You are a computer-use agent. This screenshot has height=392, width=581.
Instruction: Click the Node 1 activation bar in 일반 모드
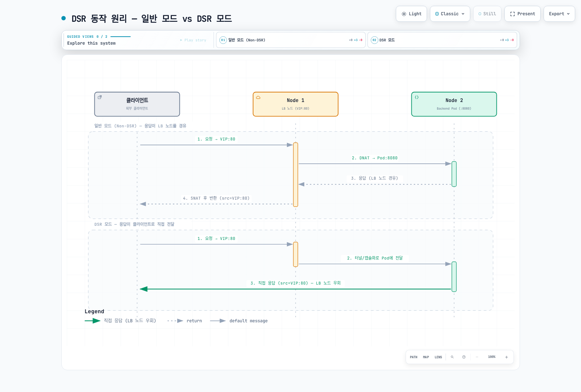296,175
